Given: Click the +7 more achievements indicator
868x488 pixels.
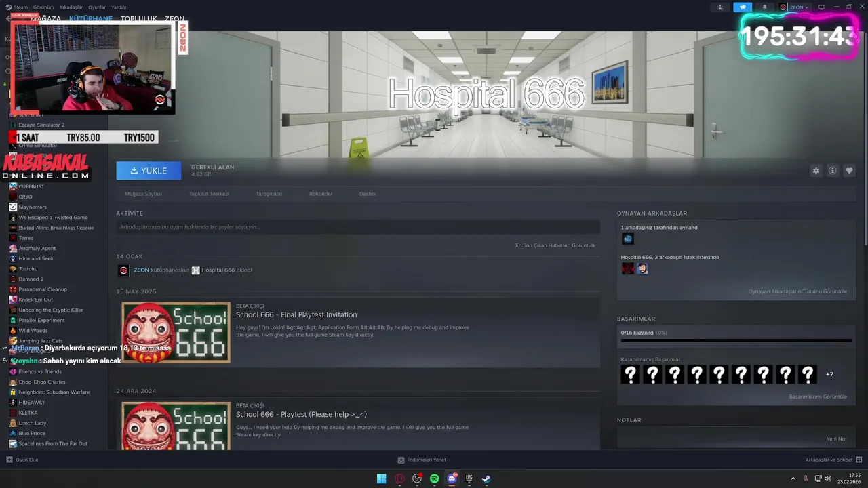Looking at the screenshot, I should point(829,375).
